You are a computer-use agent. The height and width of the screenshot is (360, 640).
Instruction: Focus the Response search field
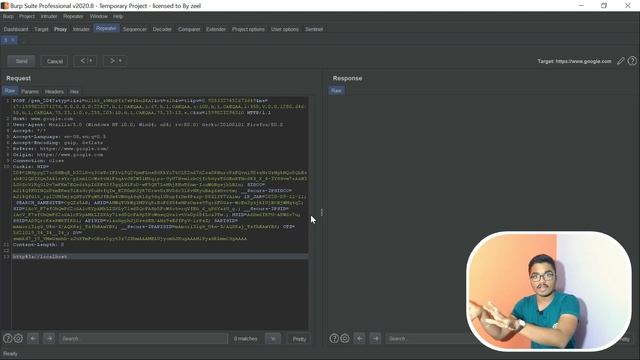point(427,339)
